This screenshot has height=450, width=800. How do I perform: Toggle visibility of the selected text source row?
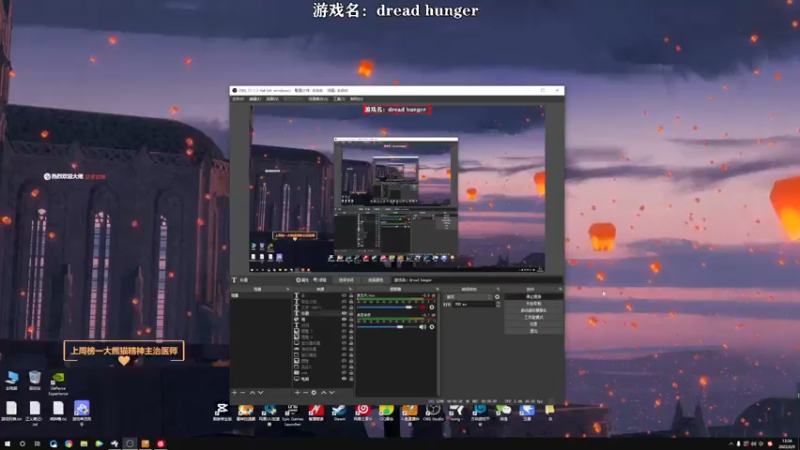pos(343,313)
